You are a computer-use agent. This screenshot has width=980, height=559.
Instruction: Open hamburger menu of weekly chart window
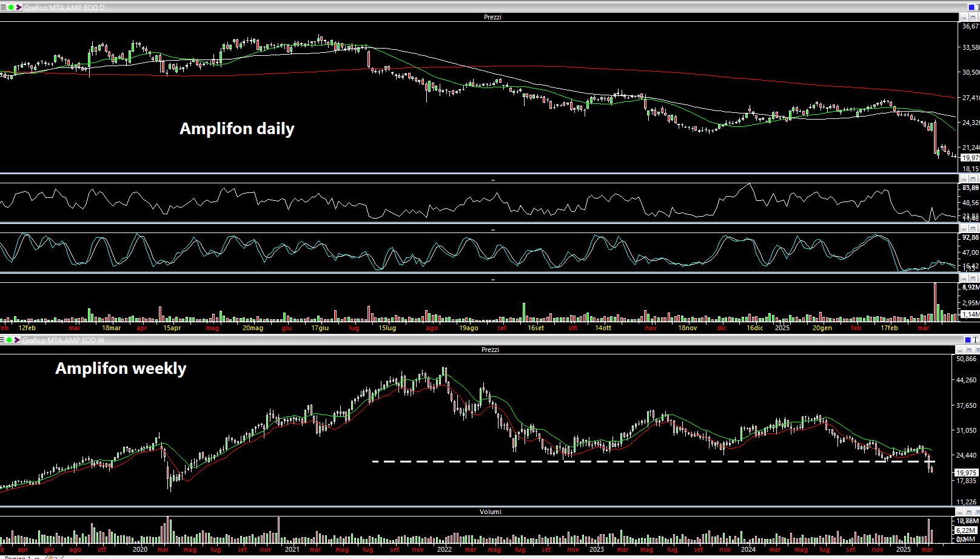tap(2, 340)
